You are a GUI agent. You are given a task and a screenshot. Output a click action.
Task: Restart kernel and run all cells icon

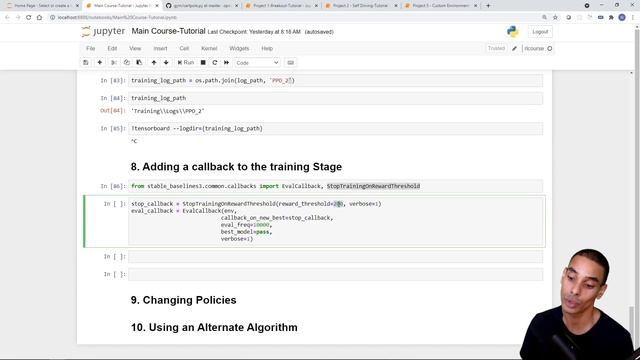(x=227, y=62)
